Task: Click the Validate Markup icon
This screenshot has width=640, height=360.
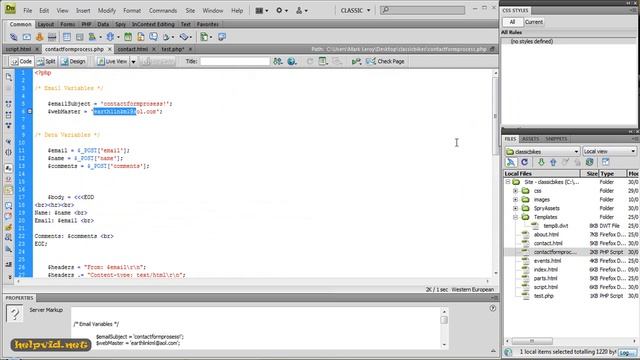Action: tap(356, 61)
